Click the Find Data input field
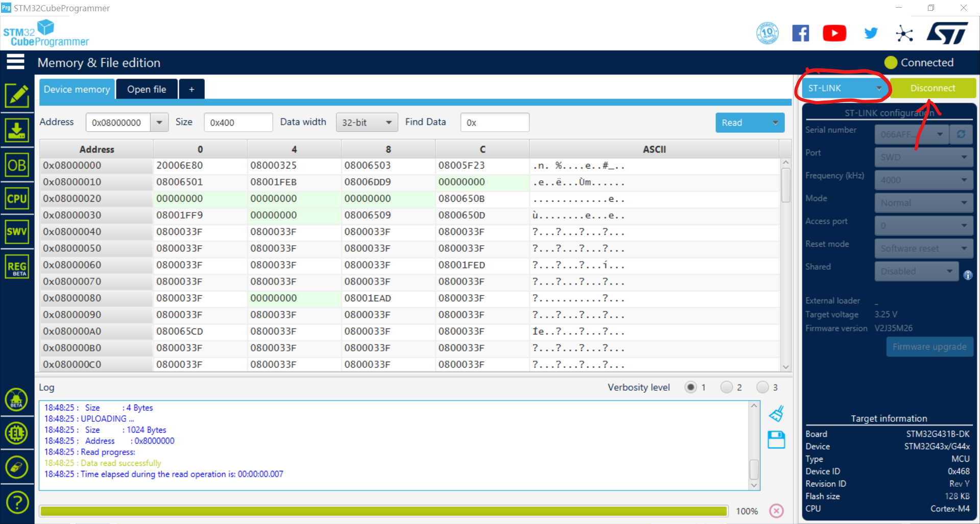 [x=494, y=123]
